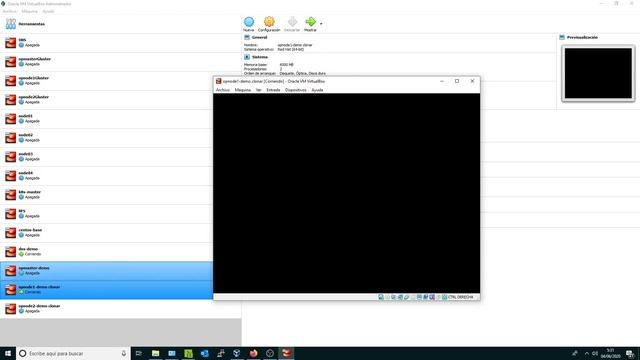Click the General section header
Viewport: 640px width, 360px height.
(x=259, y=37)
